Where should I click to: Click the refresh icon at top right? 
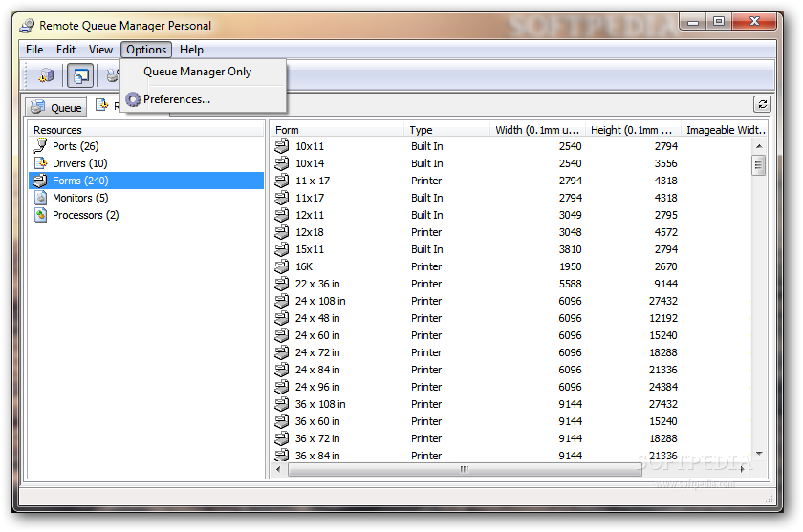tap(762, 104)
